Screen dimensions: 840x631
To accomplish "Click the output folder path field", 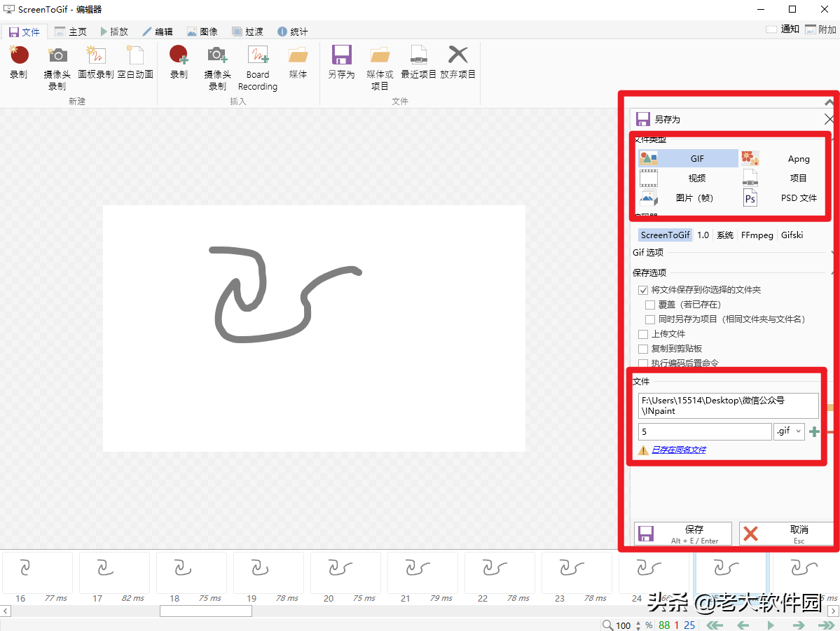I will pyautogui.click(x=728, y=405).
